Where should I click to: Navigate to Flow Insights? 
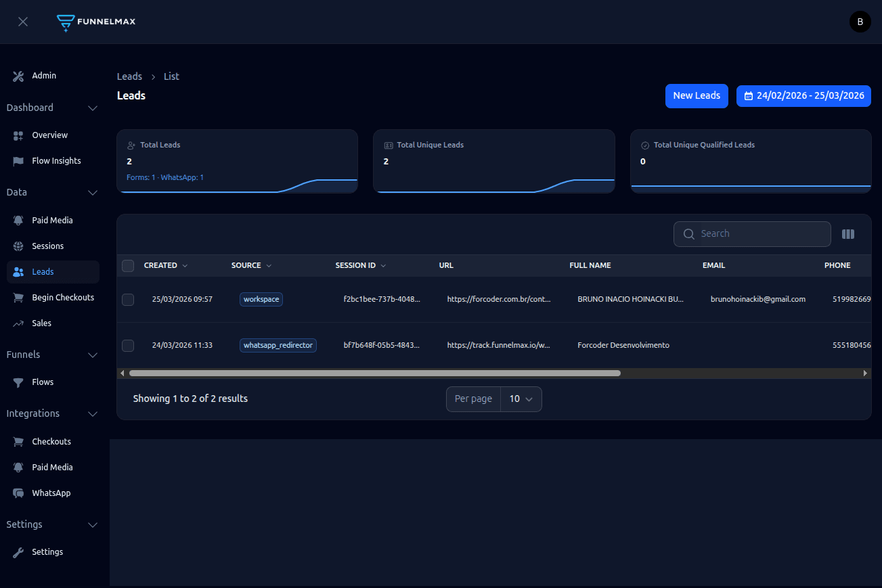click(x=56, y=160)
